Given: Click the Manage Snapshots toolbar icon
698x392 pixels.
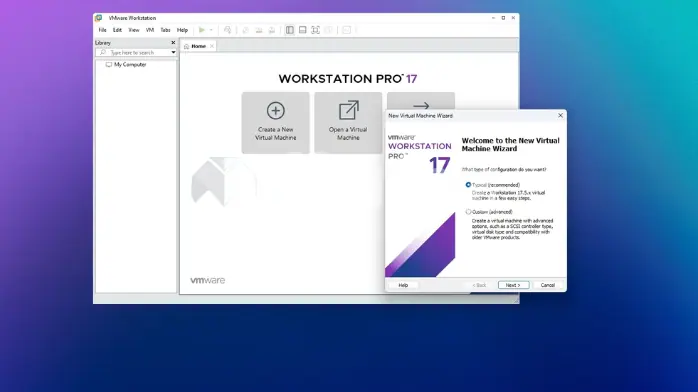Looking at the screenshot, I should click(x=272, y=30).
